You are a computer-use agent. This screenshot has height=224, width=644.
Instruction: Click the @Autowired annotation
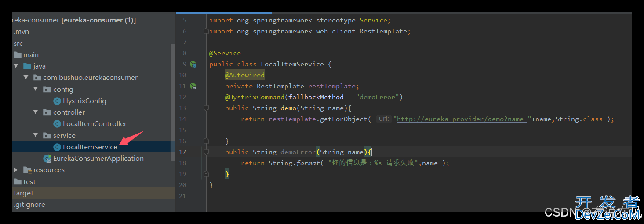coord(245,75)
